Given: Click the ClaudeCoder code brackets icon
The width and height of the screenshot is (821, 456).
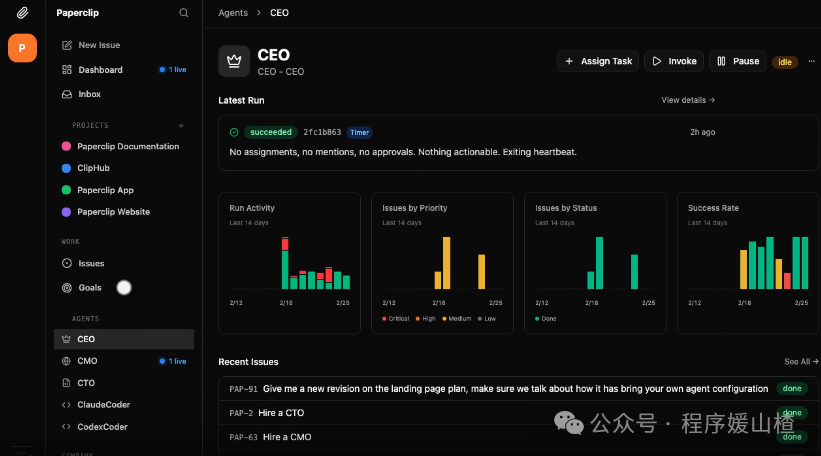Looking at the screenshot, I should coord(66,405).
